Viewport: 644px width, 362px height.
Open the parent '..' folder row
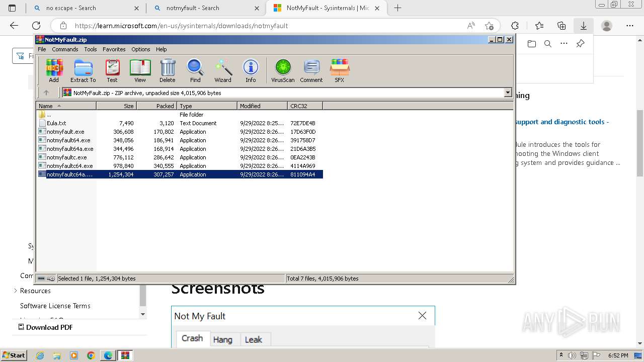pos(180,115)
